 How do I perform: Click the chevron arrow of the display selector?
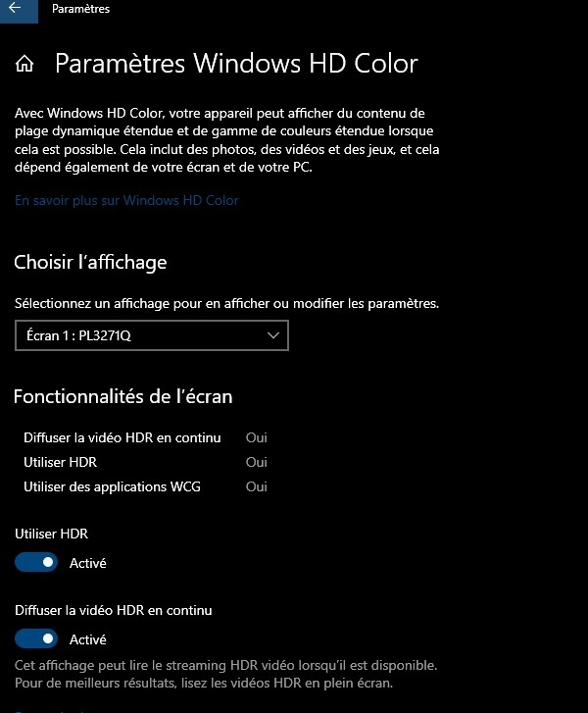[273, 335]
